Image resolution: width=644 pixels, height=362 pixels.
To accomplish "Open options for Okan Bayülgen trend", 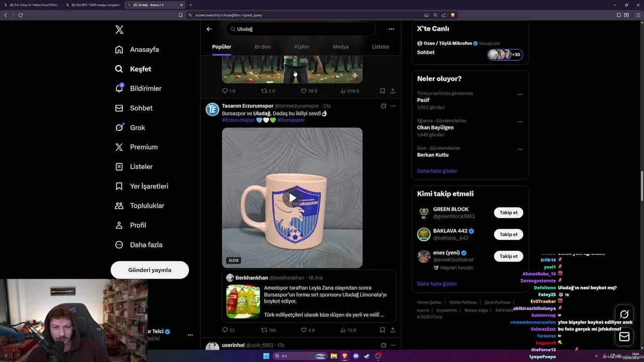I will click(x=520, y=122).
